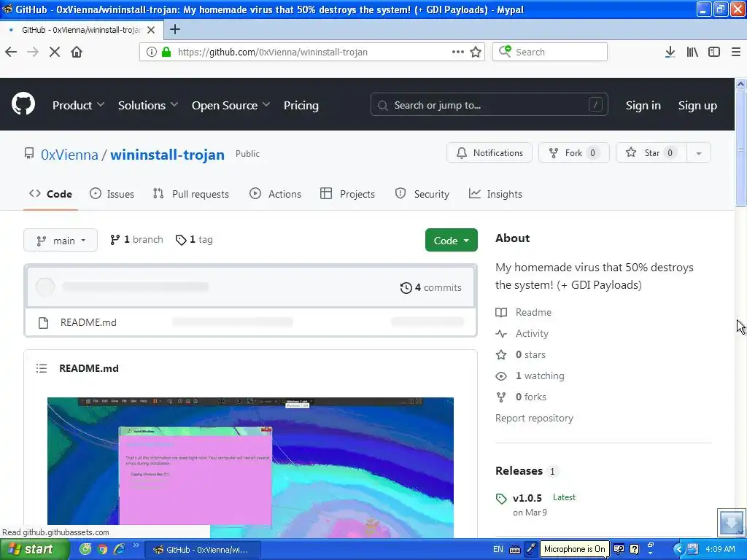Screen dimensions: 747x560
Task: View the 1 tag link
Action: click(194, 239)
